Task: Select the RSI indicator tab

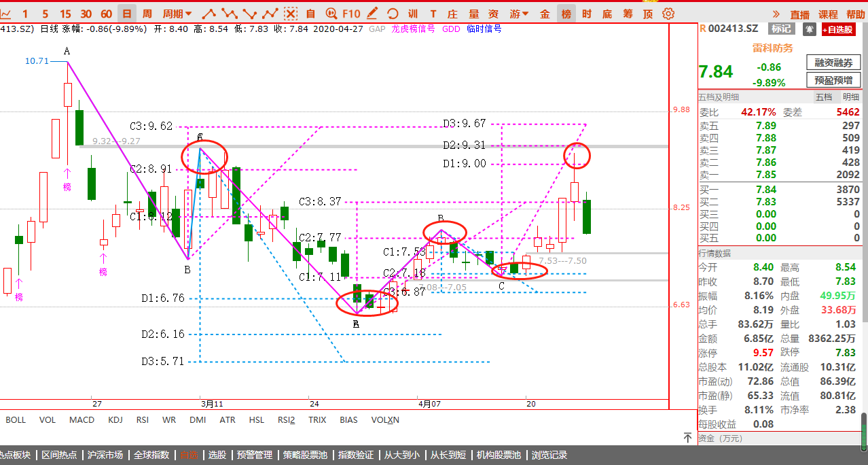Action: 143,419
